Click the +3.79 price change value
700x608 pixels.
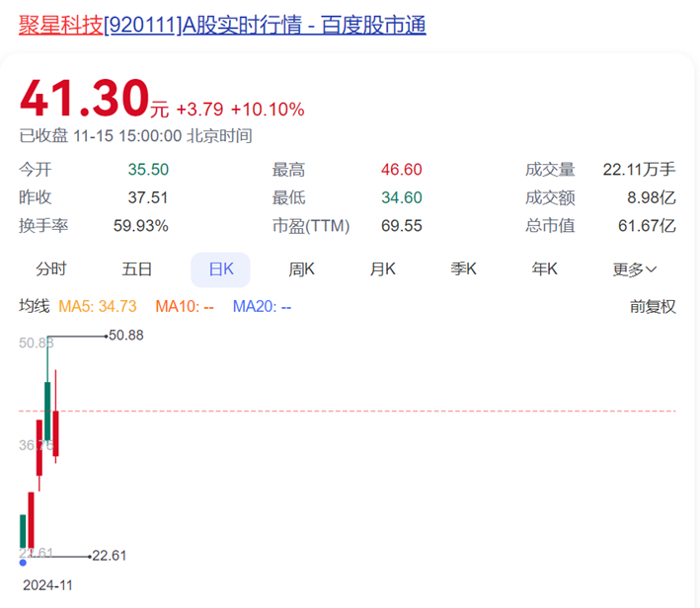click(x=199, y=110)
